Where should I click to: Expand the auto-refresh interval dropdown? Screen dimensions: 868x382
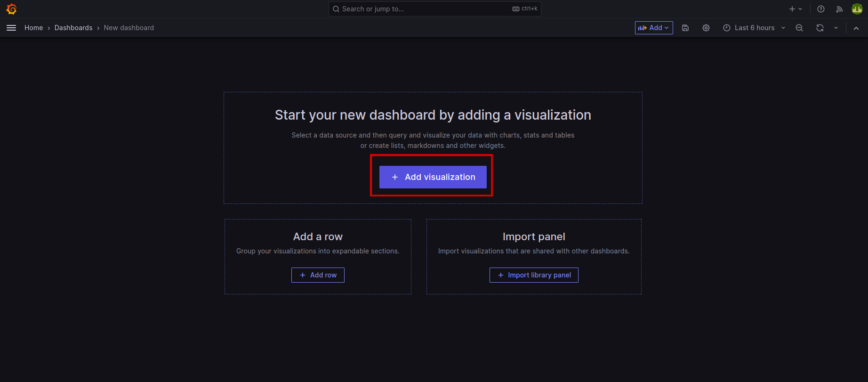coord(836,28)
